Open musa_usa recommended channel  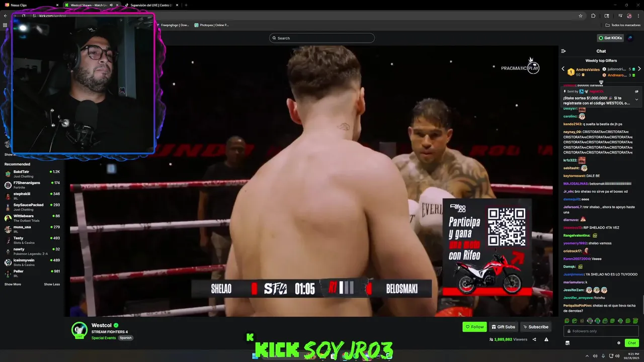(32, 229)
